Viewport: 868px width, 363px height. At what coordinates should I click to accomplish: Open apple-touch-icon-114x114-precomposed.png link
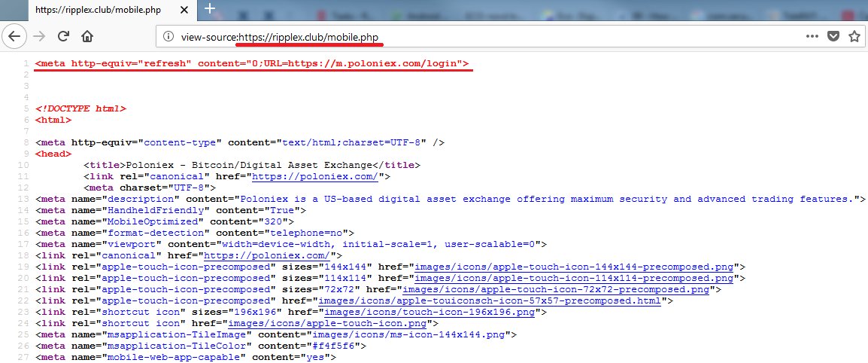click(574, 278)
